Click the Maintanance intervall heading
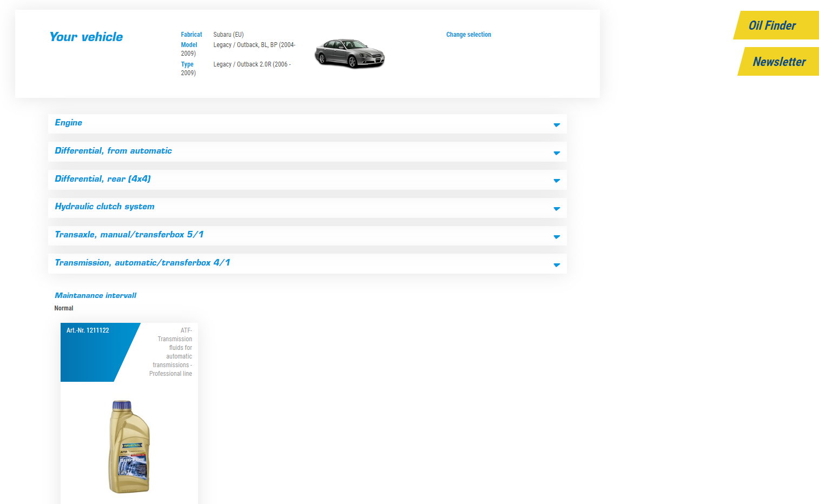Image resolution: width=819 pixels, height=504 pixels. click(x=95, y=295)
